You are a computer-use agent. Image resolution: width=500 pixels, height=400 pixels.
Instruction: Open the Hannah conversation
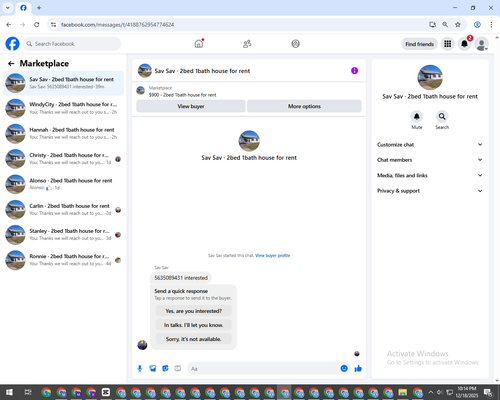tap(63, 133)
